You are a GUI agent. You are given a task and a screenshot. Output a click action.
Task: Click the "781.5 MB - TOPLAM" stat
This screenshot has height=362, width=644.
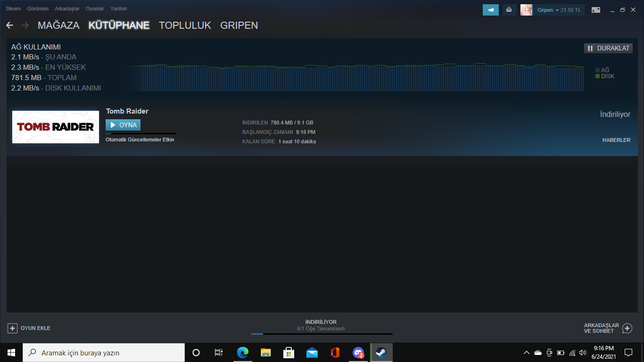[44, 78]
